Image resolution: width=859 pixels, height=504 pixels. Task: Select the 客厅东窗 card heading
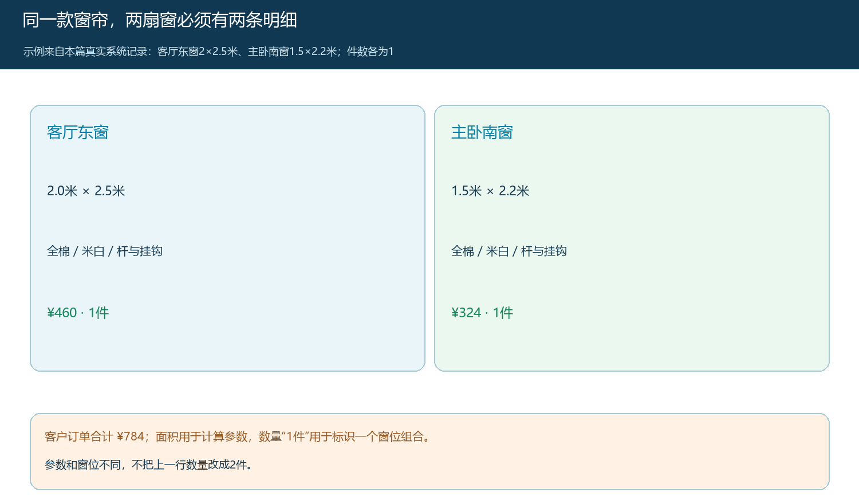(78, 132)
